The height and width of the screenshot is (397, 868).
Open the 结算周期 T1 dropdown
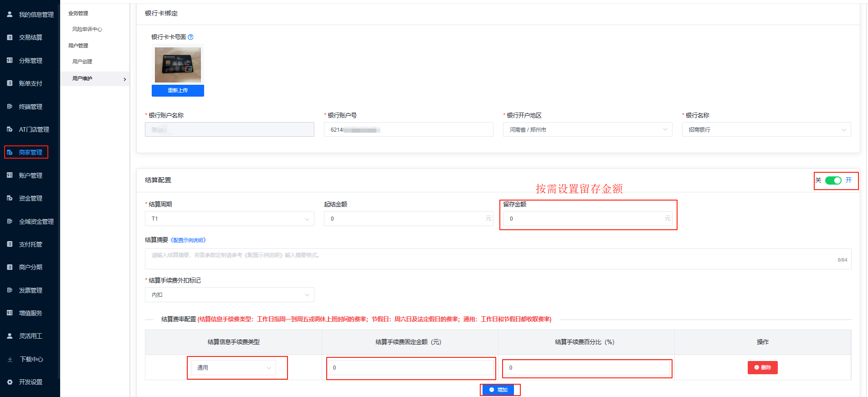pos(230,219)
